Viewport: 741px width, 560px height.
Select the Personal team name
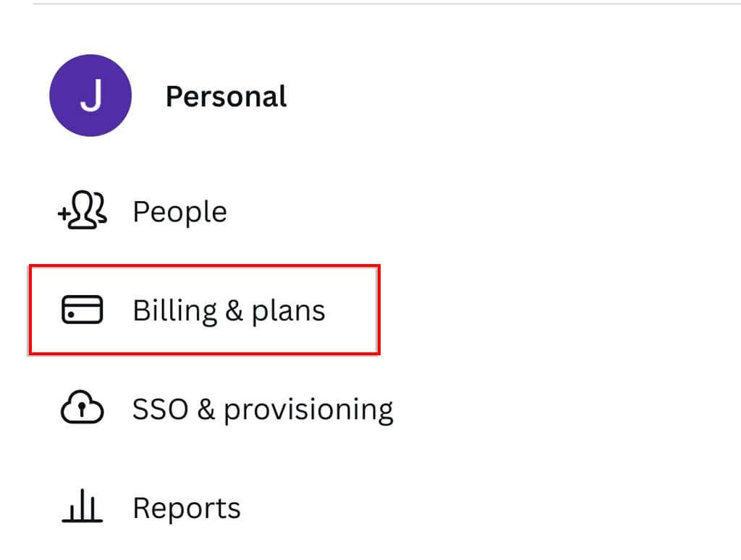point(226,96)
